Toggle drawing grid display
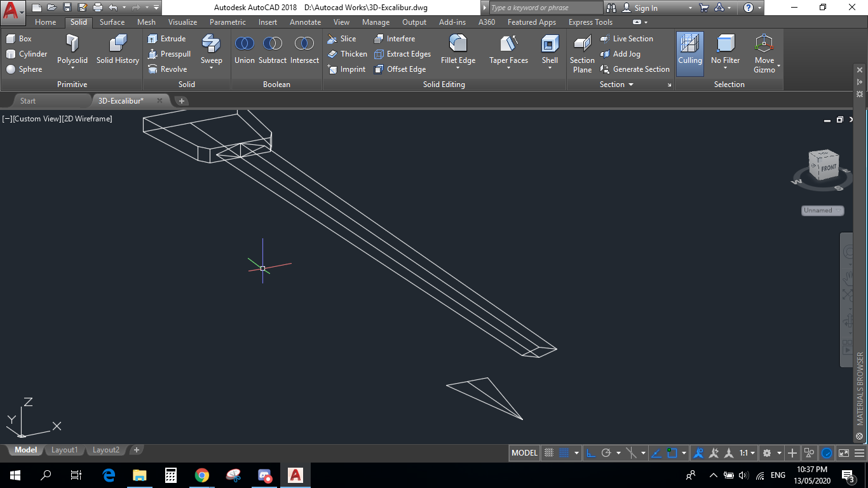 point(550,453)
